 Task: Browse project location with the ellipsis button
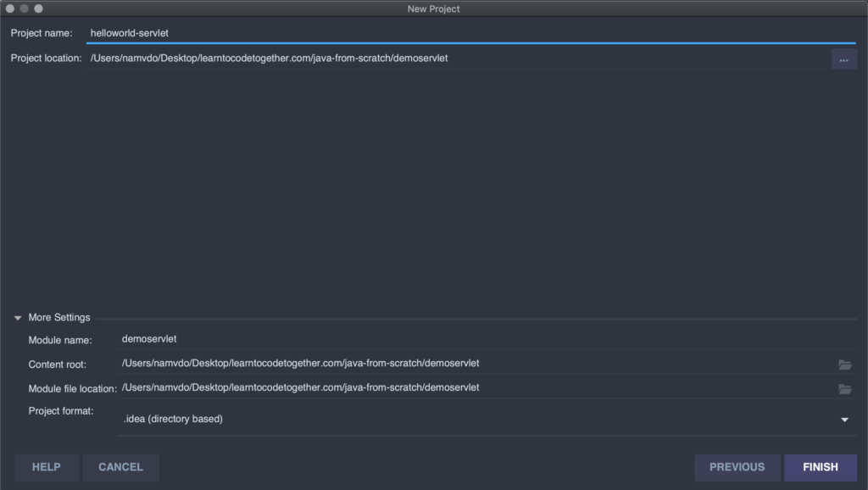pos(843,59)
